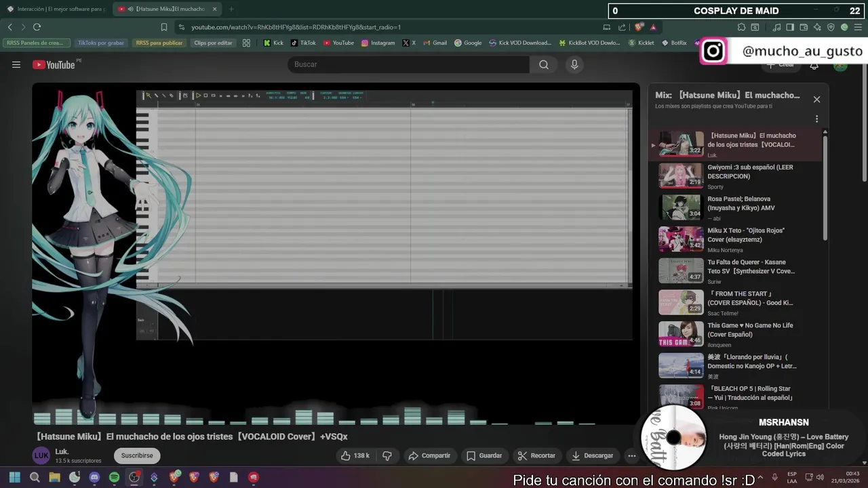Open the X bookmark
This screenshot has width=868, height=488.
pyautogui.click(x=409, y=43)
